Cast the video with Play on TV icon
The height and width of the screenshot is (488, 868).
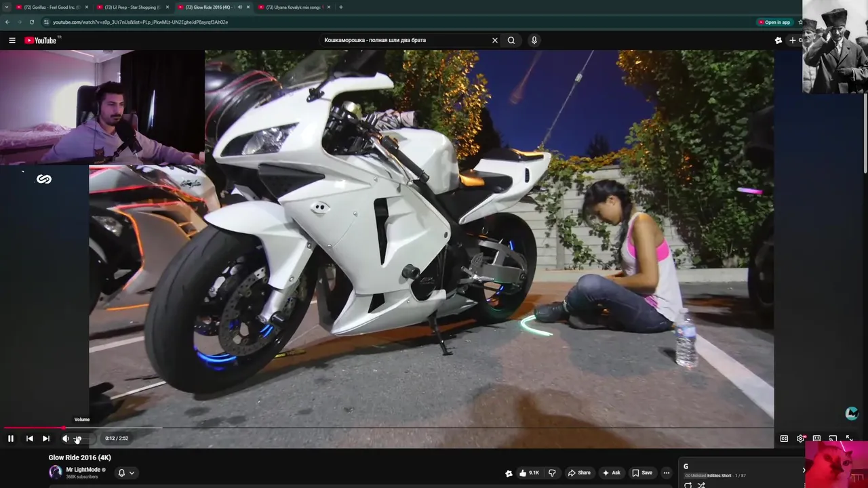click(833, 439)
